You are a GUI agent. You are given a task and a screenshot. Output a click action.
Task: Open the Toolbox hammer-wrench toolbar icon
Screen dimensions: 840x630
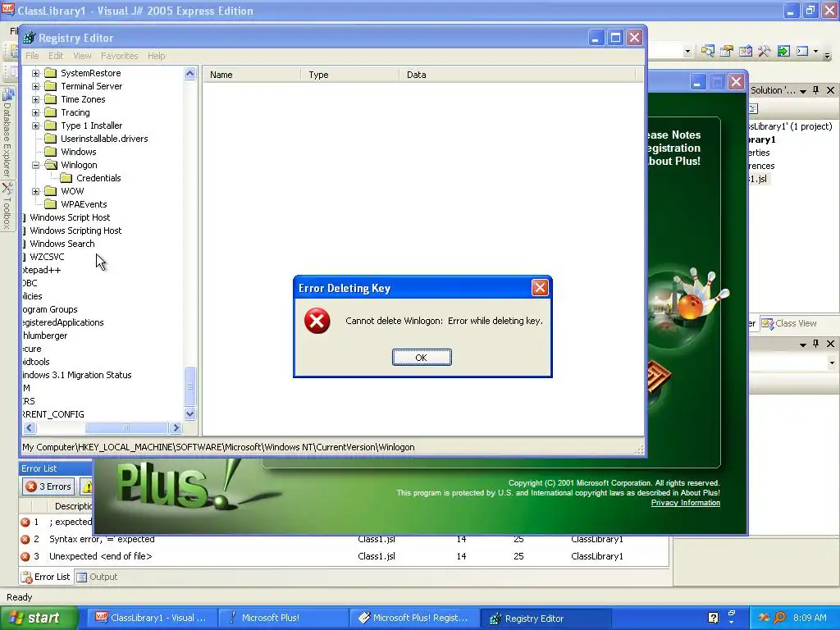(x=764, y=51)
